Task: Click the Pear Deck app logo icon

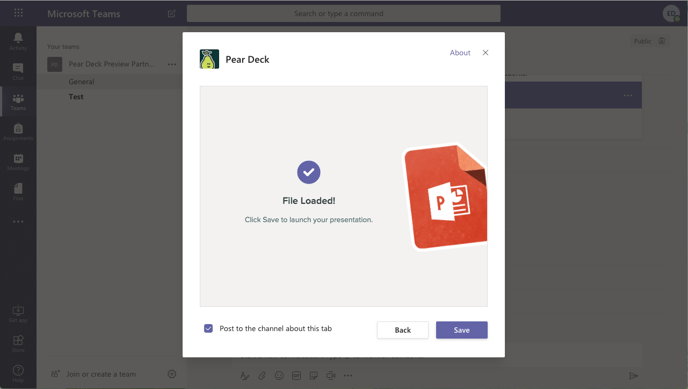Action: coord(209,59)
